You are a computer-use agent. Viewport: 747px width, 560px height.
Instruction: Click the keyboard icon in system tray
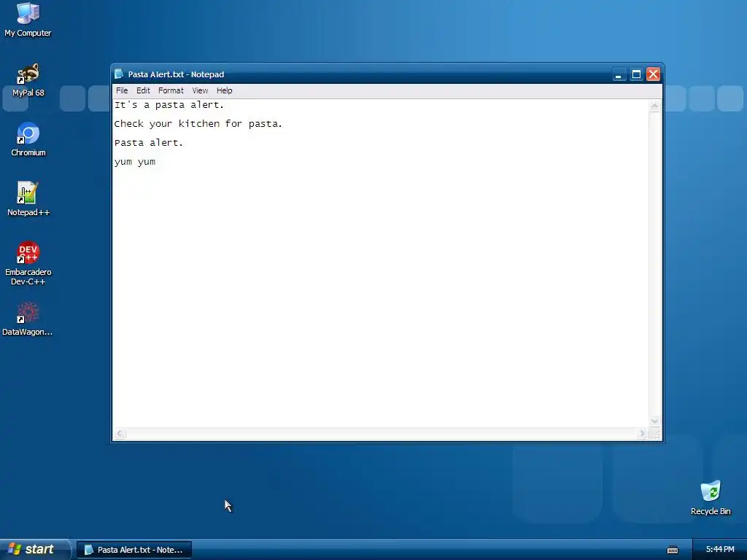tap(672, 550)
